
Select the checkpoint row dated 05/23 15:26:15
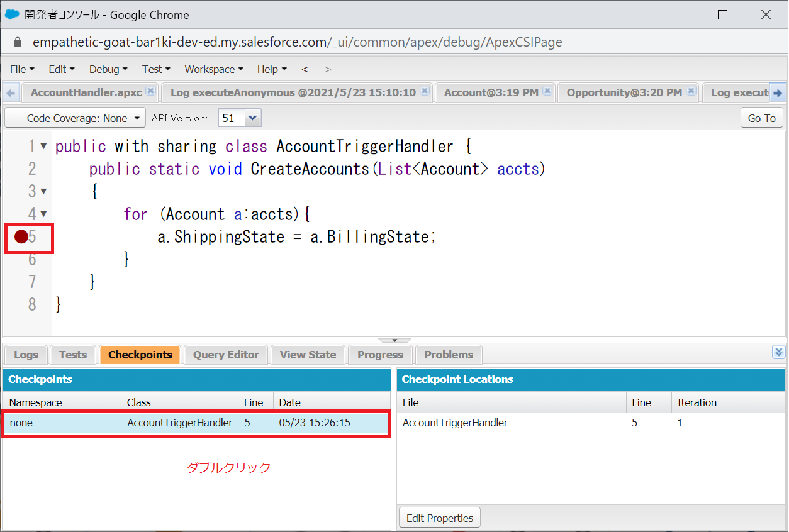coord(196,423)
